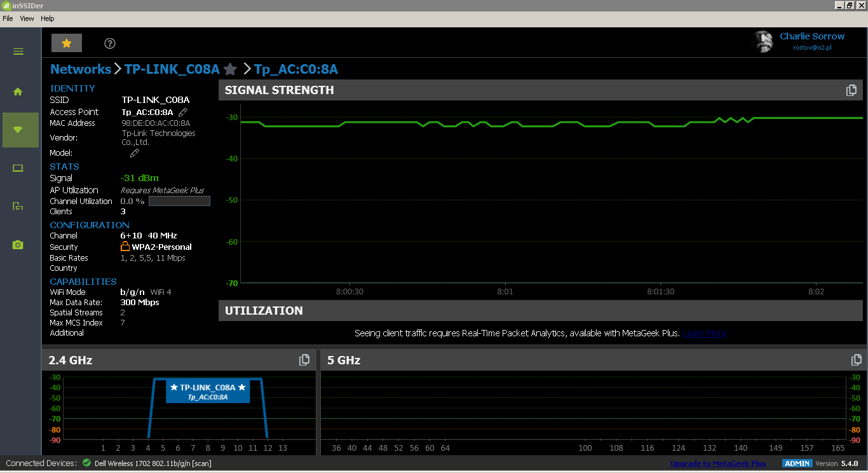This screenshot has height=473, width=868.
Task: Open Upgrade to MetaGeek Plus link
Action: pyautogui.click(x=717, y=463)
